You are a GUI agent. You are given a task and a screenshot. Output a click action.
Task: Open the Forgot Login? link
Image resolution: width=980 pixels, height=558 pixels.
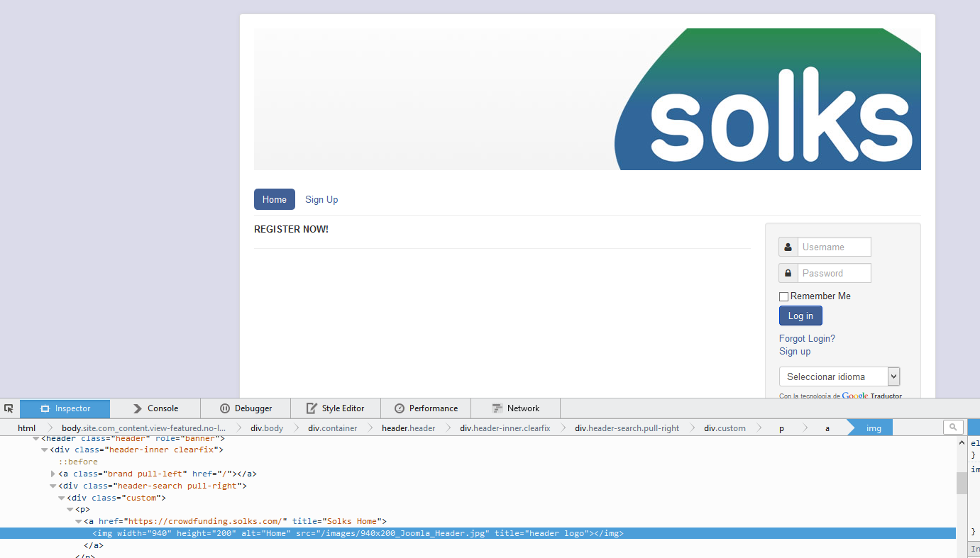click(x=807, y=338)
